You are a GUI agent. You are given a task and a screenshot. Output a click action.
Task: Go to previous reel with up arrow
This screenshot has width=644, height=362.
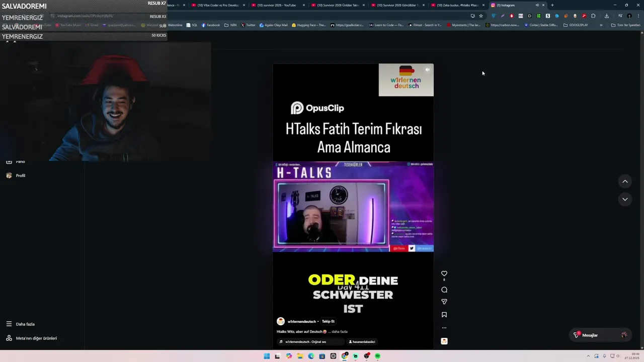625,181
